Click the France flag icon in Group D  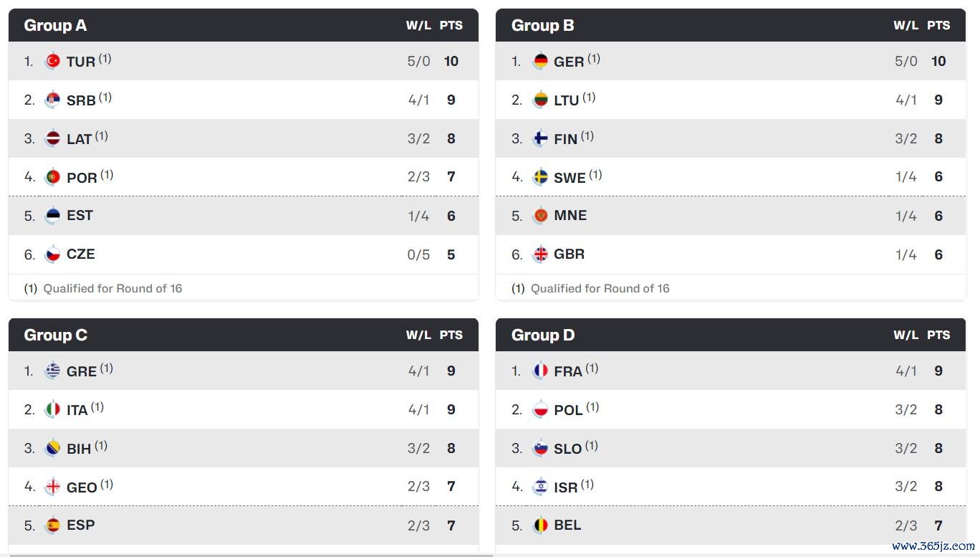540,371
